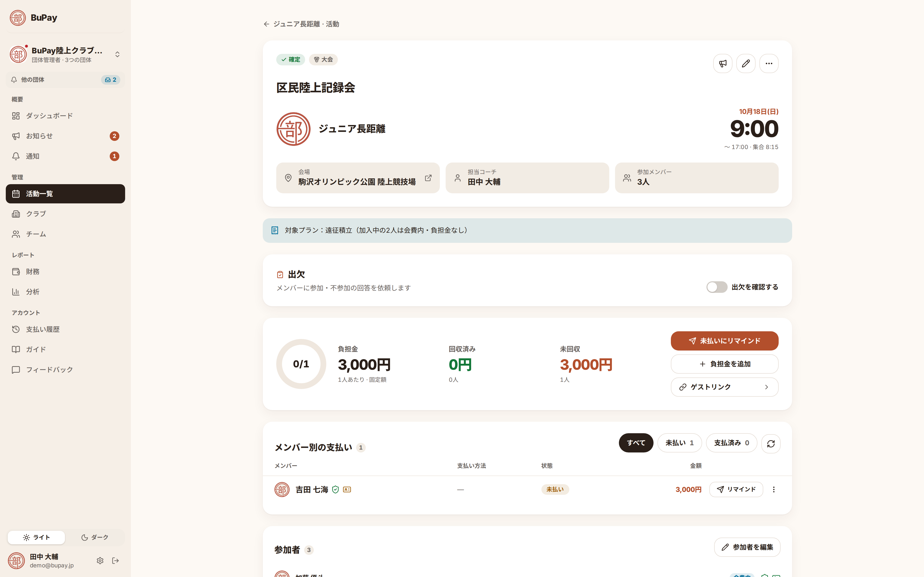The height and width of the screenshot is (577, 924).
Task: Expand 他の団体 notifications row
Action: point(65,80)
